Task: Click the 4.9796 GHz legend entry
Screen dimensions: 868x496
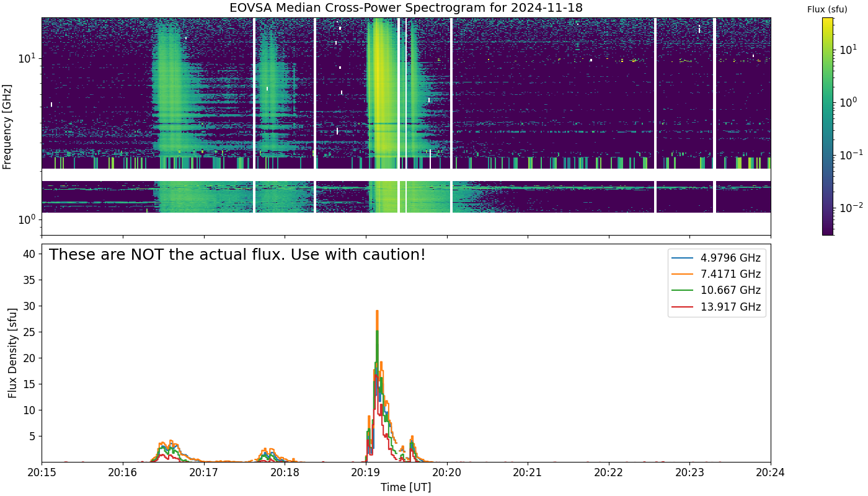Action: click(x=717, y=258)
